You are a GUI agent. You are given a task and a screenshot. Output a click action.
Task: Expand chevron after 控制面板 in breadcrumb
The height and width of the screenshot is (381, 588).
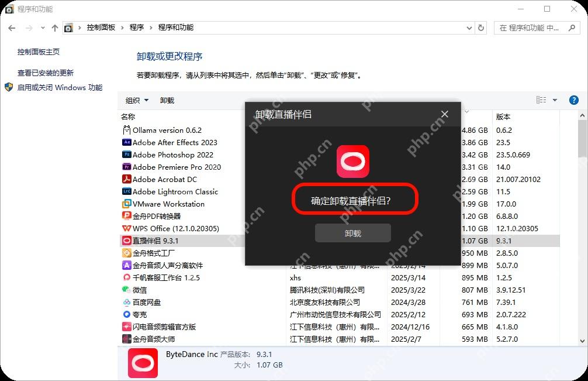click(122, 28)
